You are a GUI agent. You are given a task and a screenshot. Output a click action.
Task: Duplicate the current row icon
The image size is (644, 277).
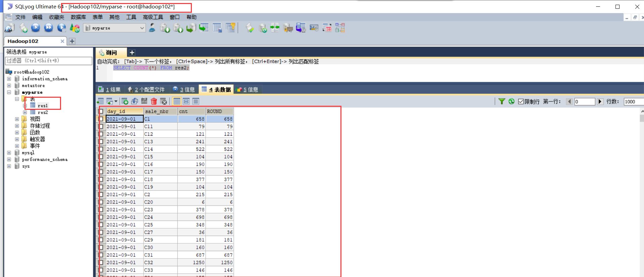(x=135, y=101)
